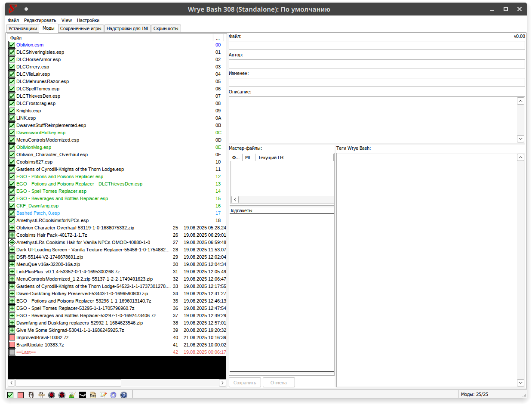This screenshot has height=405, width=532.
Task: Click plus icon of Dark UI-Loading Screen package
Action: coord(12,250)
